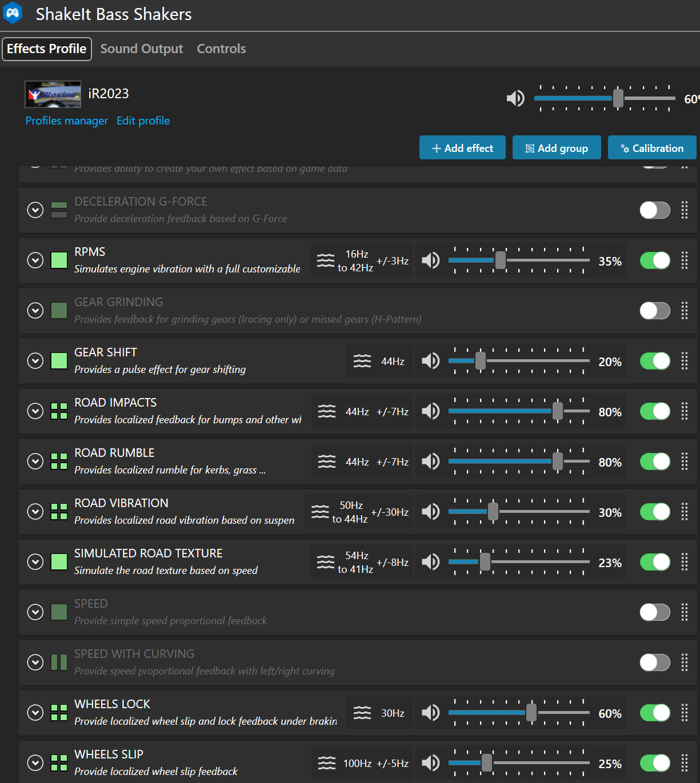The height and width of the screenshot is (783, 700).
Task: Open the Controls tab
Action: pos(221,49)
